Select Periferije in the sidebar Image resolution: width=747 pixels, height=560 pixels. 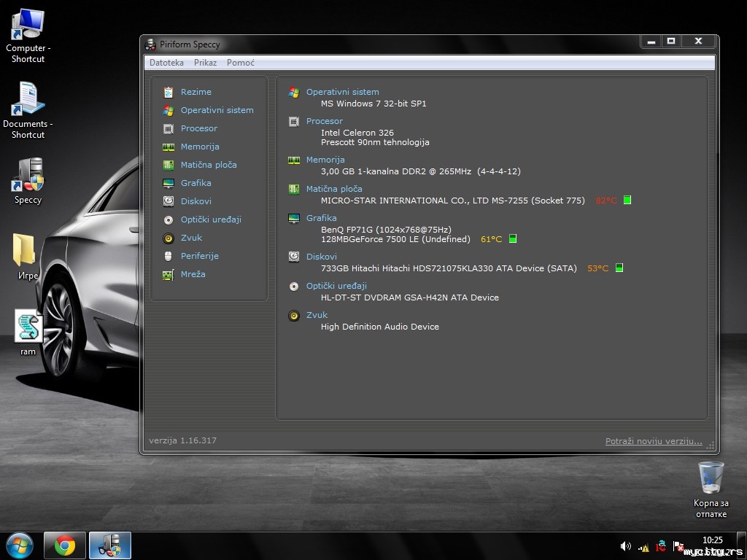click(199, 256)
